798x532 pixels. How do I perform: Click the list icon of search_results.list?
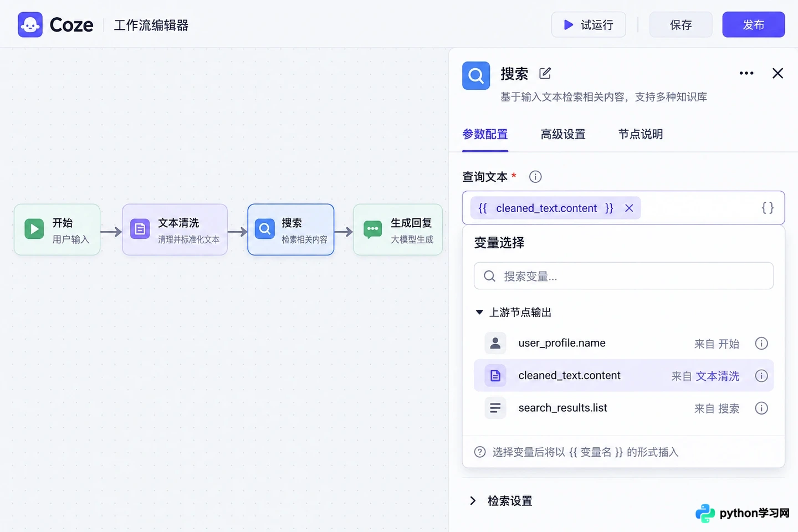(495, 408)
